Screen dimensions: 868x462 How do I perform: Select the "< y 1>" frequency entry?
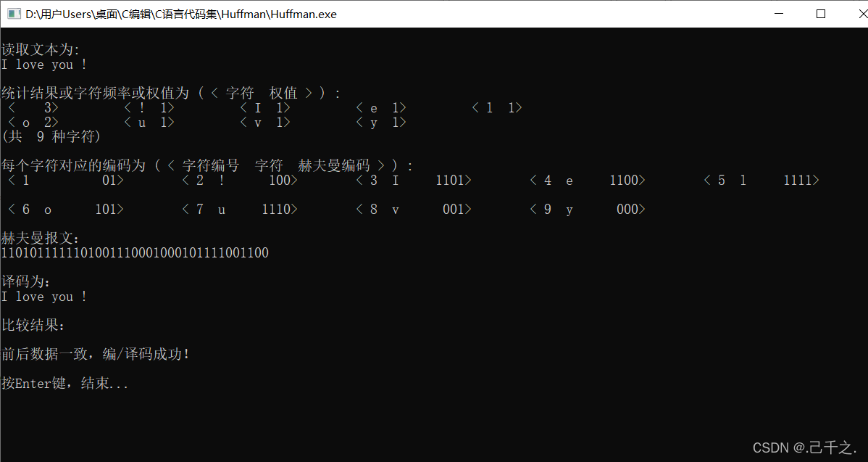[x=381, y=123]
